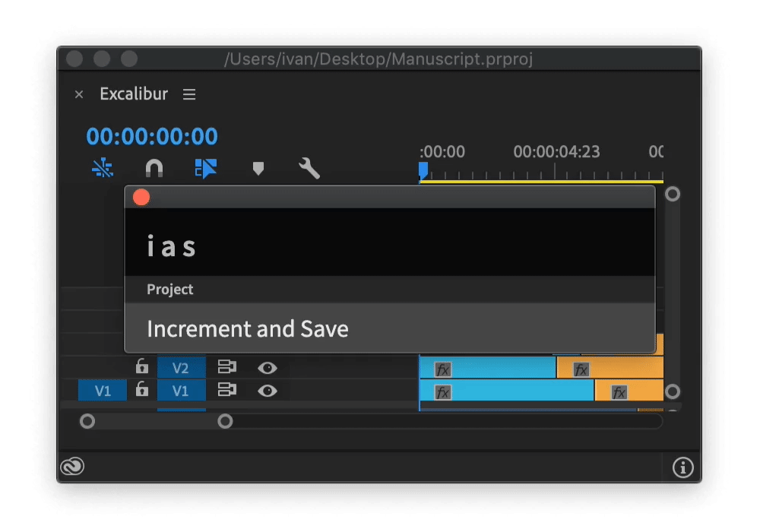760x532 pixels.
Task: Close the Excalibur command palette red button
Action: [x=141, y=197]
